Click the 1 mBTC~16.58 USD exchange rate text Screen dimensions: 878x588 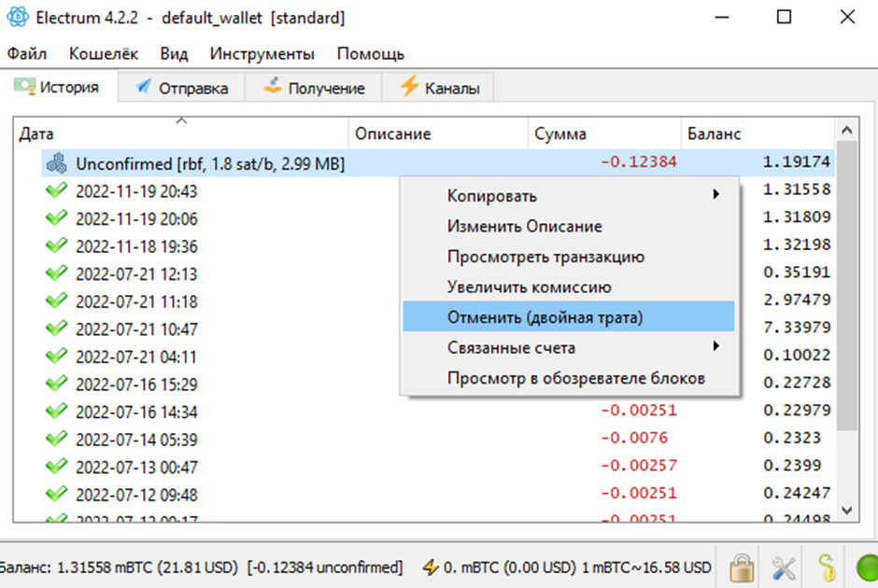646,567
